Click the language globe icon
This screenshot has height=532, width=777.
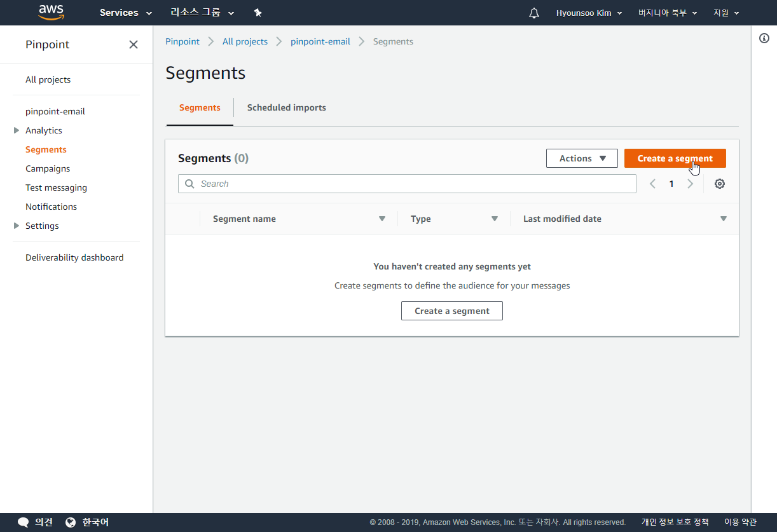pos(71,522)
